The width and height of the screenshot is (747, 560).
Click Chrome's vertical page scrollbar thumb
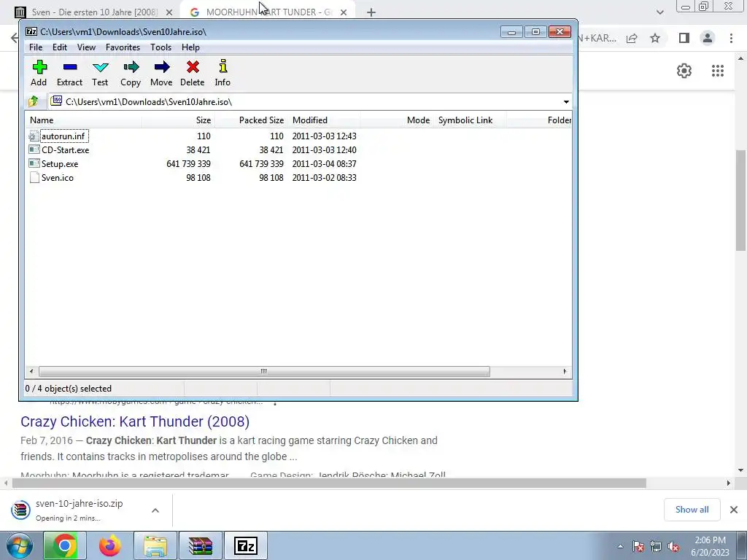click(x=740, y=200)
